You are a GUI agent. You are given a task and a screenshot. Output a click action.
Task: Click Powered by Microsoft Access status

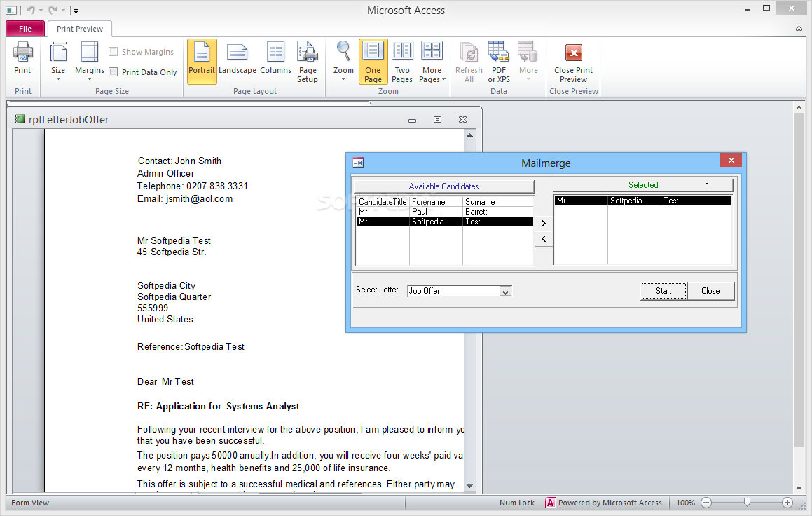pyautogui.click(x=605, y=503)
